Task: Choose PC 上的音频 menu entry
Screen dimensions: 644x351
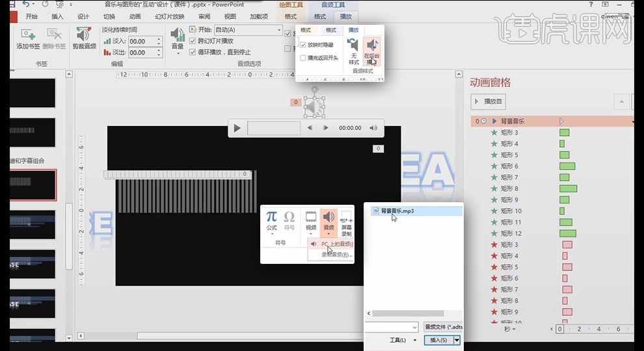Action: point(333,244)
